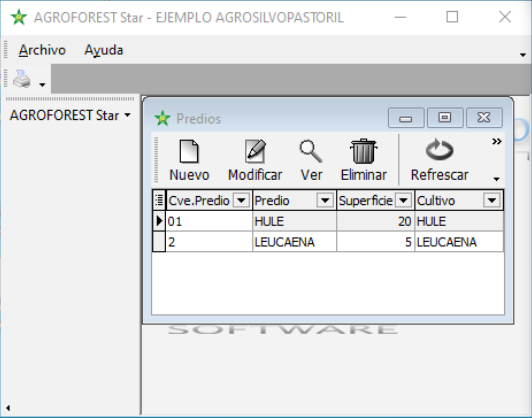Open the Superficie column filter dropdown

tap(403, 201)
